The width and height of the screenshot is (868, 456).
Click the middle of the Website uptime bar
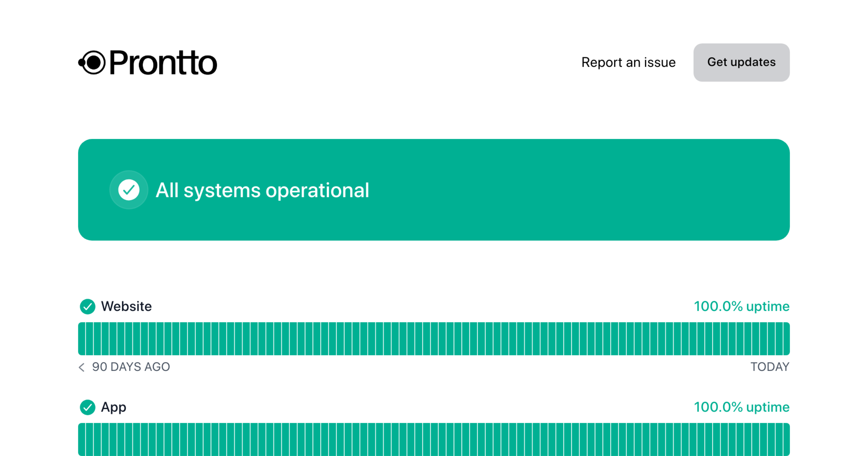[434, 339]
